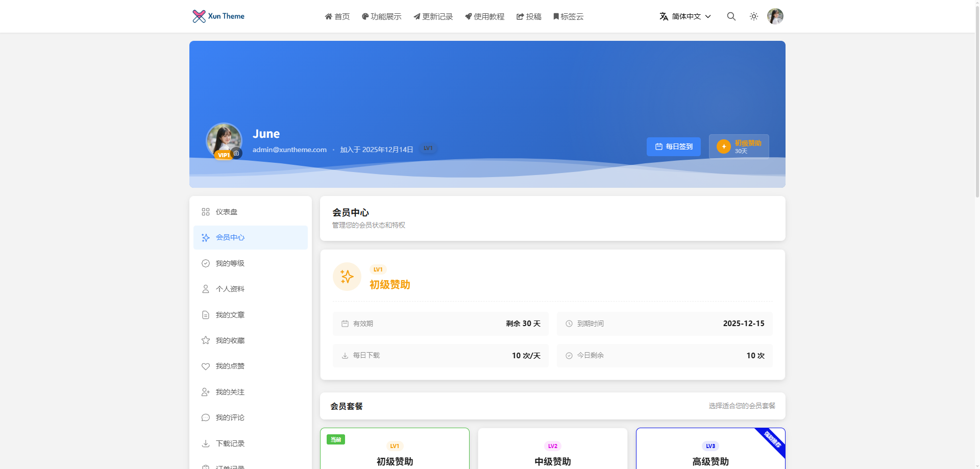This screenshot has width=980, height=469.
Task: Go to 首页 in the navigation
Action: tap(337, 16)
